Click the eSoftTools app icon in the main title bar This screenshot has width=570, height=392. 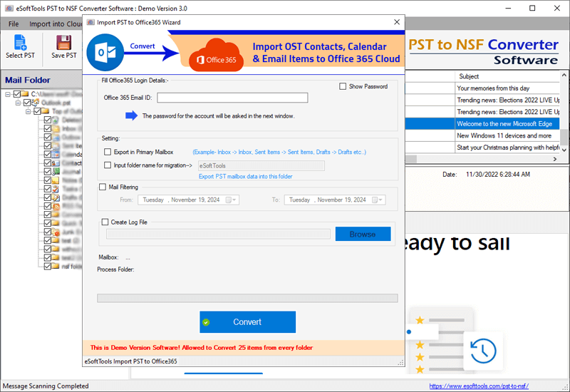pos(9,8)
